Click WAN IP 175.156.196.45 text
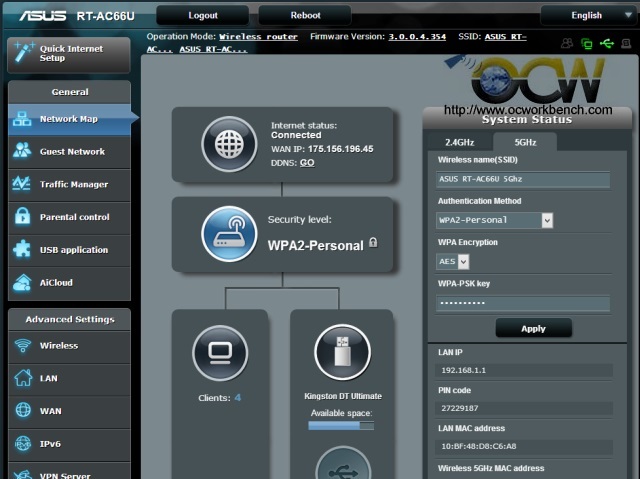Viewport: 640px width, 479px height. point(340,149)
